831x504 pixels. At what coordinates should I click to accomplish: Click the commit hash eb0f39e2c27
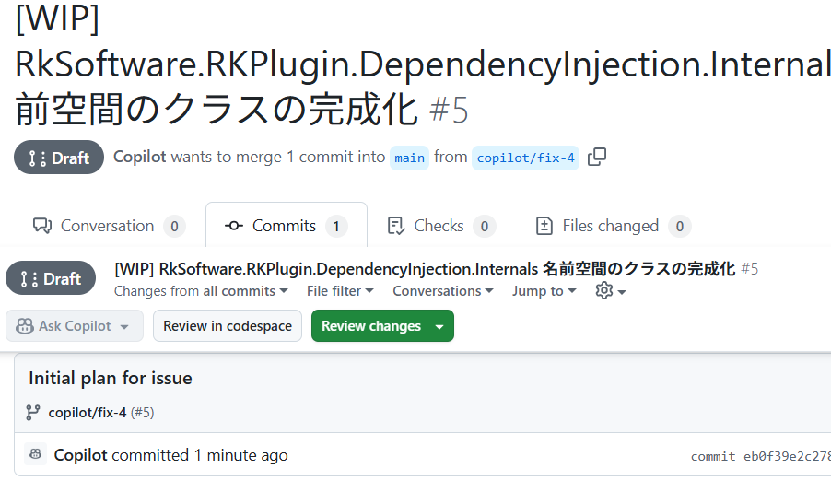point(787,456)
